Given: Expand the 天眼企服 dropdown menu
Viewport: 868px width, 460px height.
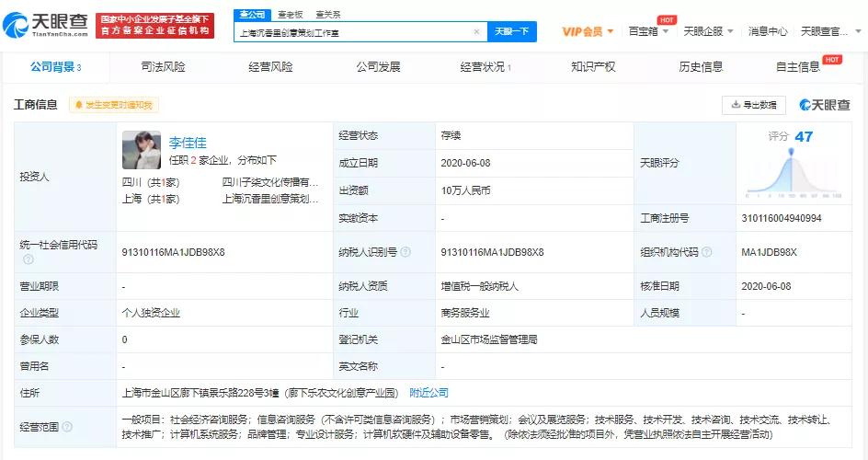Looking at the screenshot, I should pyautogui.click(x=708, y=31).
